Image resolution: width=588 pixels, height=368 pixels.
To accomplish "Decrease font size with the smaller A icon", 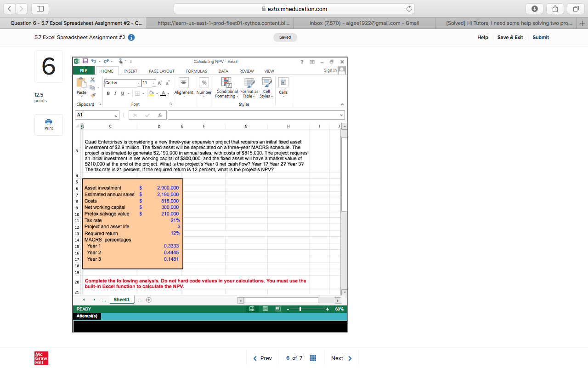I will point(167,82).
